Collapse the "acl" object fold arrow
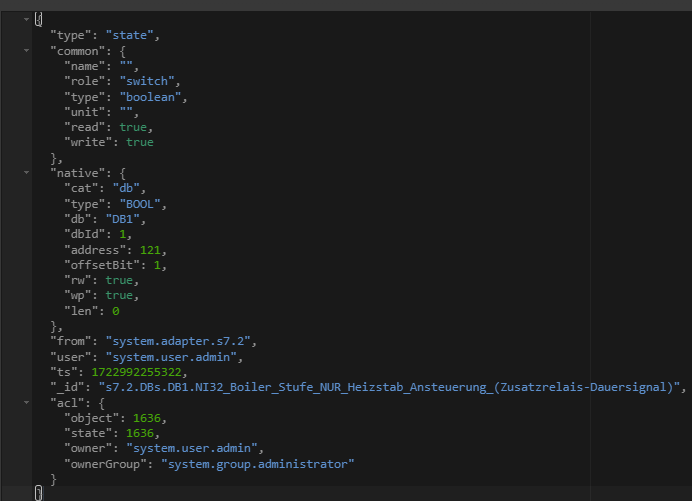The width and height of the screenshot is (692, 501). pyautogui.click(x=26, y=403)
